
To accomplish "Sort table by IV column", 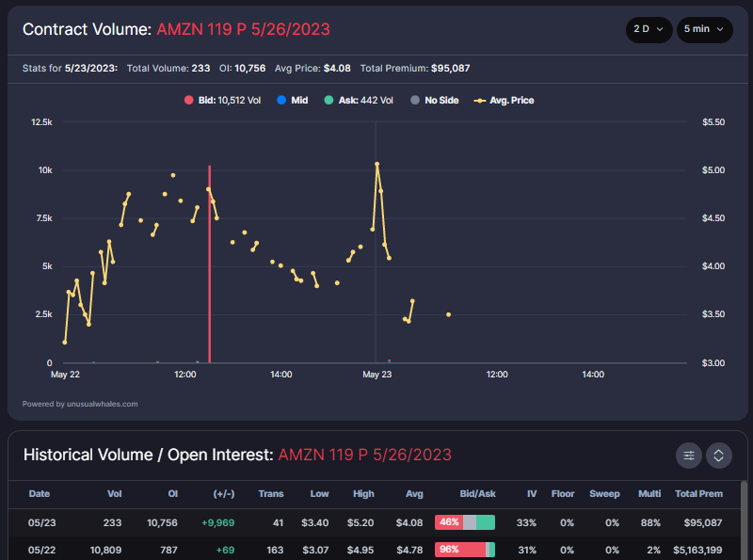I will 532,494.
